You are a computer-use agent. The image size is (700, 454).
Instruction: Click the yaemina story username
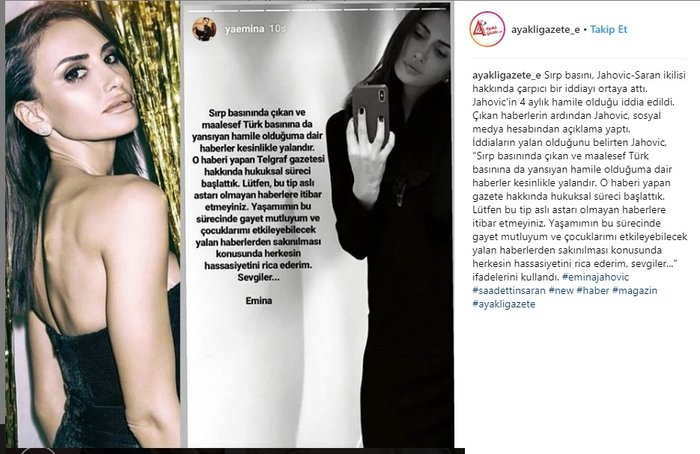point(245,29)
